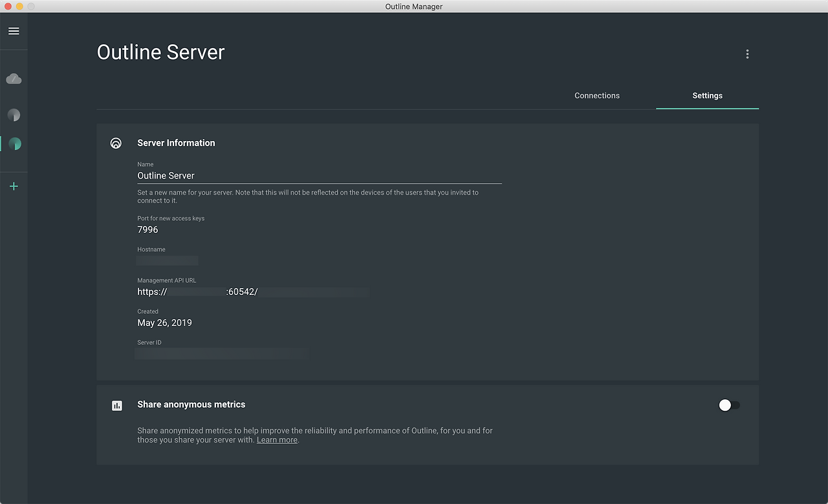Click the Hostname label
Viewport: 828px width, 504px height.
point(151,250)
